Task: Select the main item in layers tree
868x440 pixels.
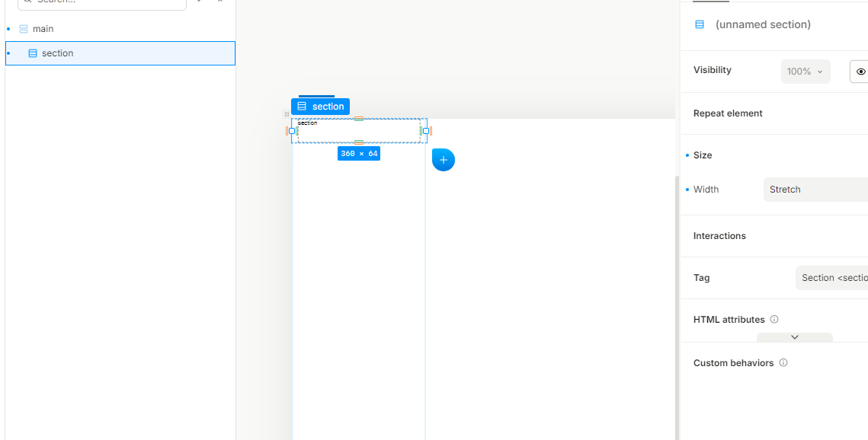Action: 43,29
